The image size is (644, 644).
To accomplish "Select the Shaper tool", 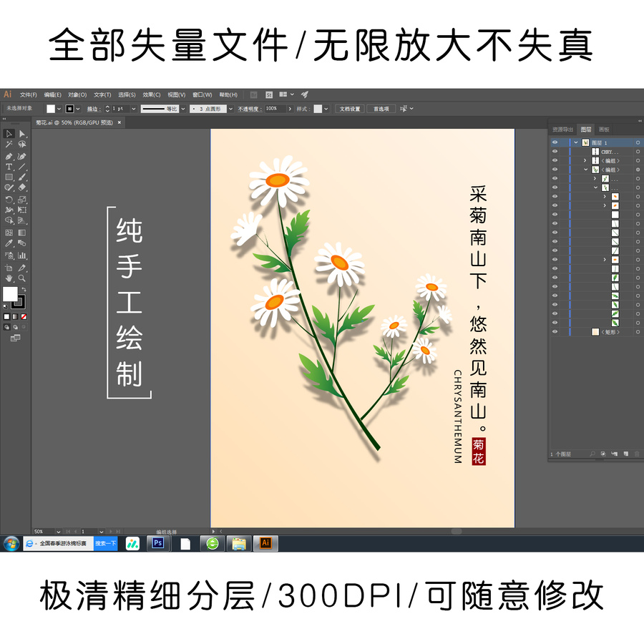I will click(x=9, y=187).
